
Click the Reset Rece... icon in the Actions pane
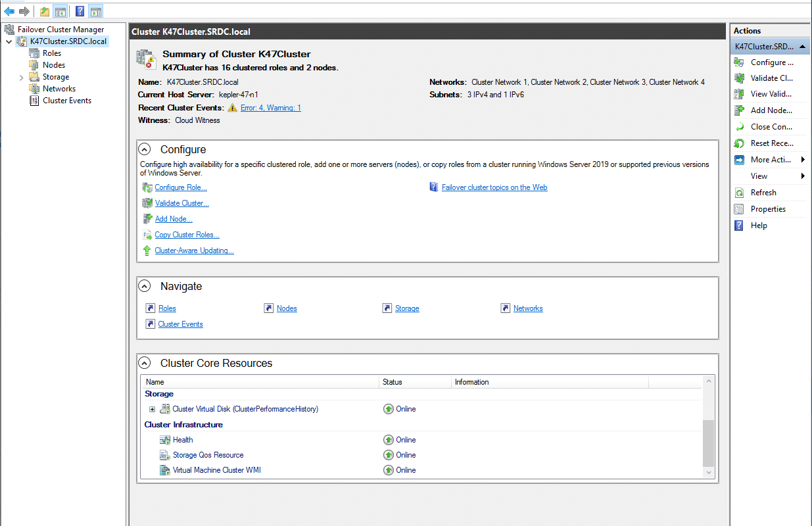[739, 143]
